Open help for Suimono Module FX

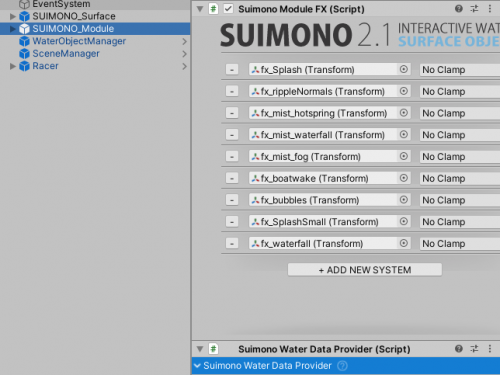tap(459, 9)
